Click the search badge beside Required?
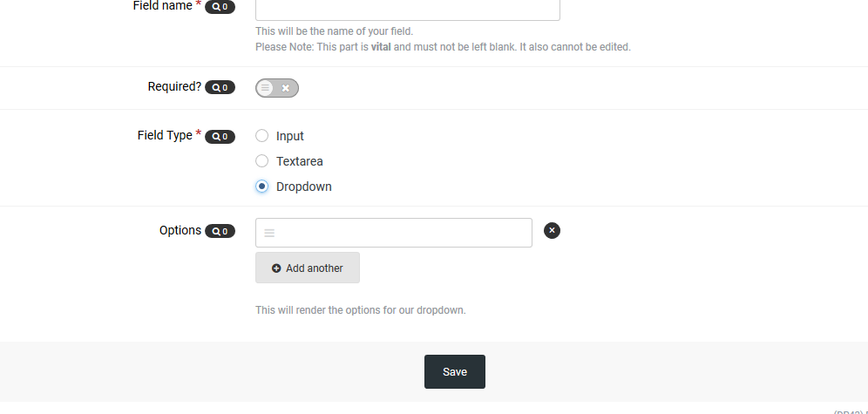The height and width of the screenshot is (414, 868). click(x=220, y=88)
